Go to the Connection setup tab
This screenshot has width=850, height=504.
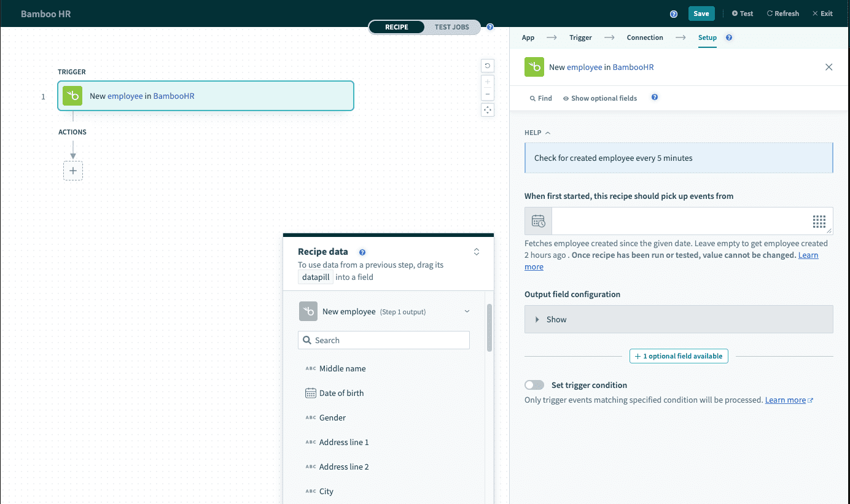point(644,37)
